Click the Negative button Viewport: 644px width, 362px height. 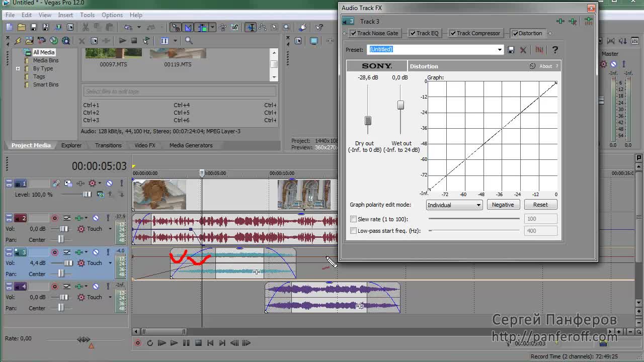[x=503, y=205]
